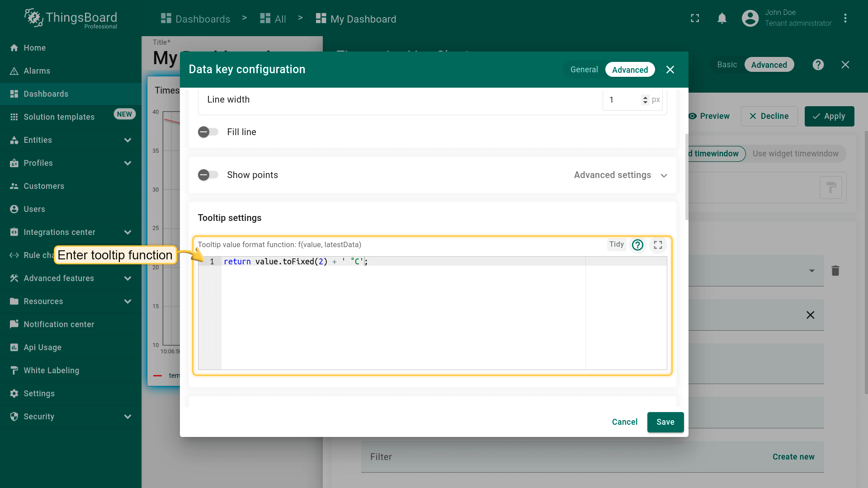Enable the Fill line toggle
This screenshot has width=868, height=488.
coord(208,132)
